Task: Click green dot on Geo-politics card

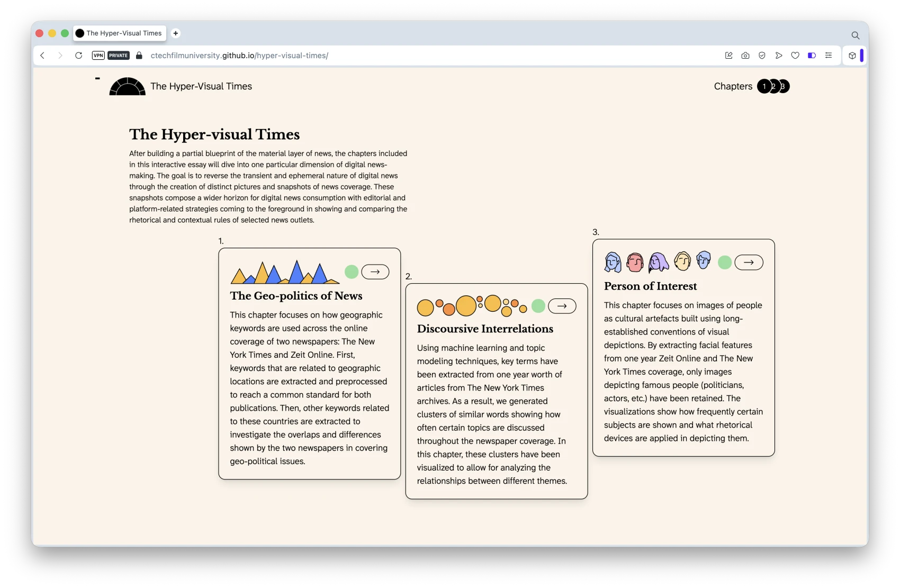Action: (x=352, y=272)
